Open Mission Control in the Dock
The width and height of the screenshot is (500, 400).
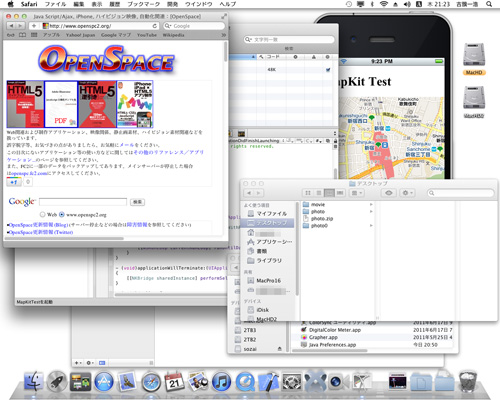point(80,382)
